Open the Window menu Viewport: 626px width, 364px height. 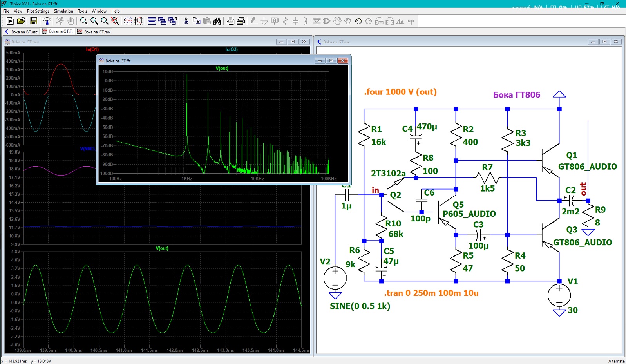[x=99, y=11]
